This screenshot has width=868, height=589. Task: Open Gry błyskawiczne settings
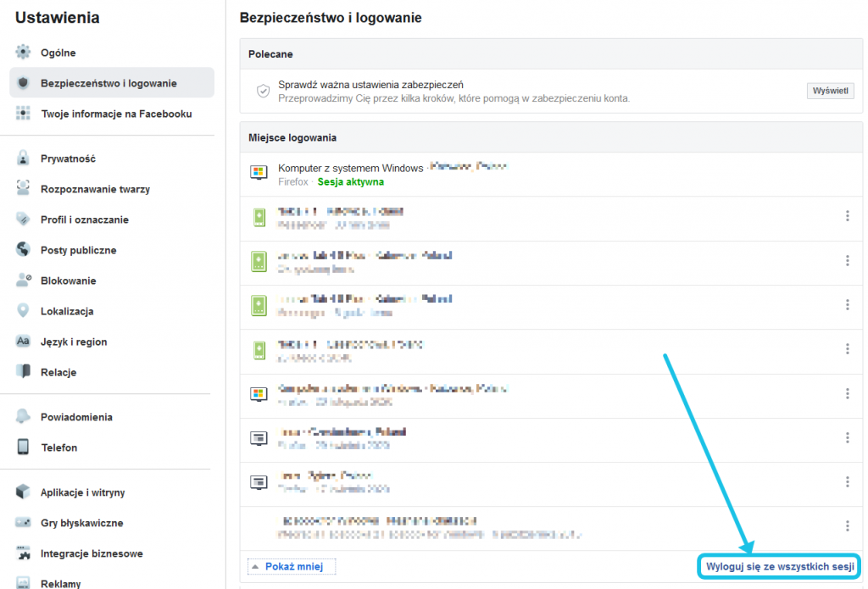point(81,523)
